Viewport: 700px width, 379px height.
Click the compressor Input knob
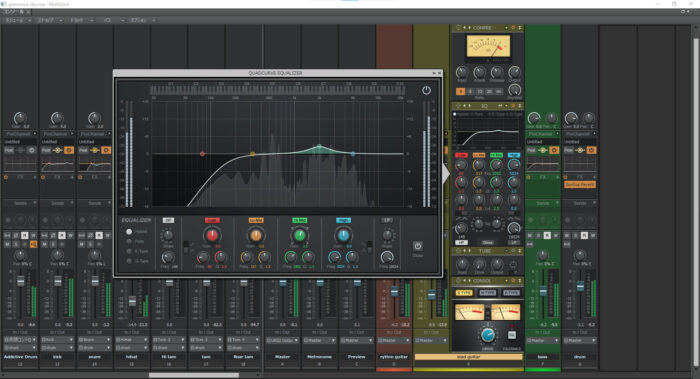point(462,72)
